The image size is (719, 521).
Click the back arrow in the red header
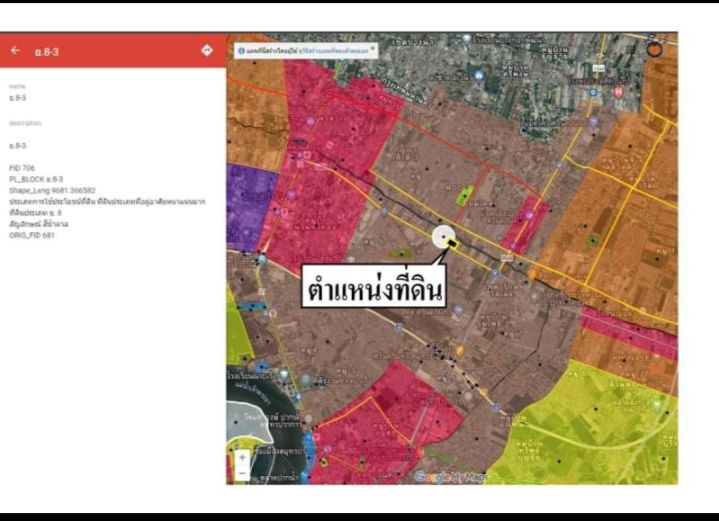point(15,50)
